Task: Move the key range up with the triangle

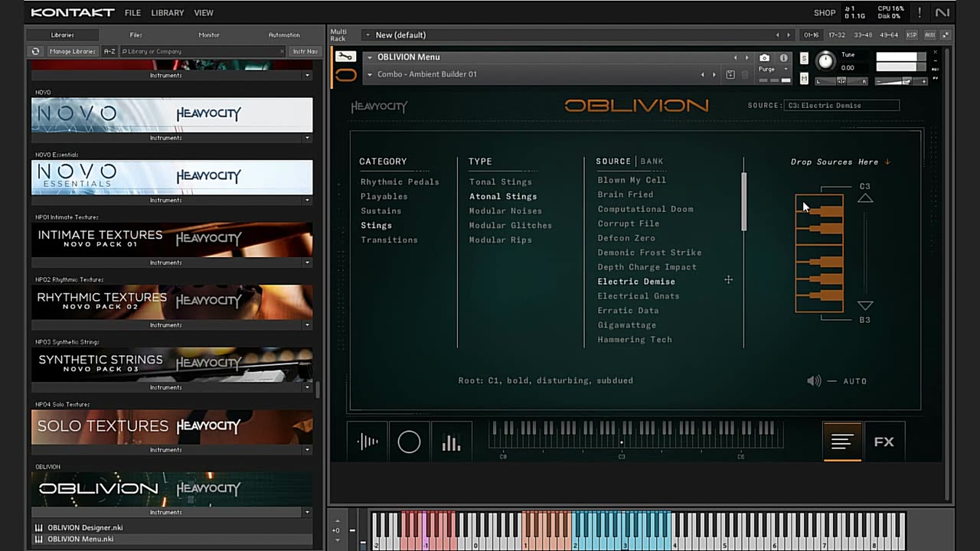Action: pyautogui.click(x=865, y=198)
